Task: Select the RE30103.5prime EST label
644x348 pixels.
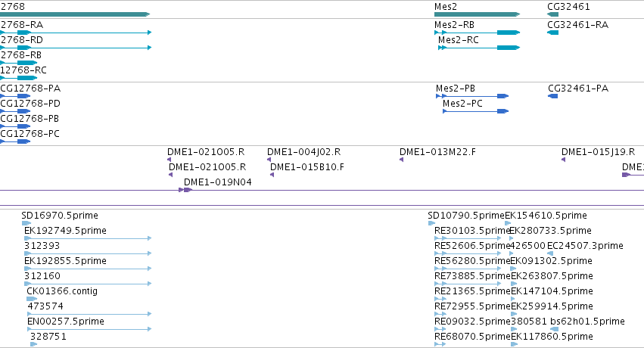Action: pos(472,231)
